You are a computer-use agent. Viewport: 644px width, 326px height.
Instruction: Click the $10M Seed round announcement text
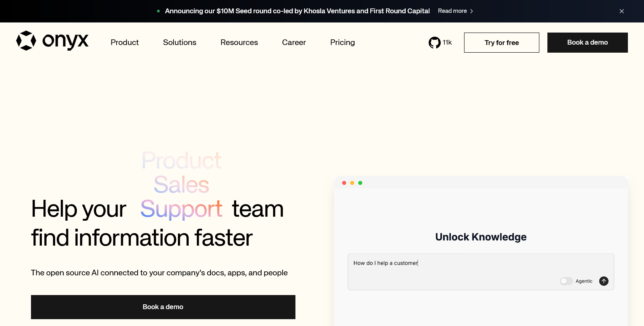click(x=297, y=11)
